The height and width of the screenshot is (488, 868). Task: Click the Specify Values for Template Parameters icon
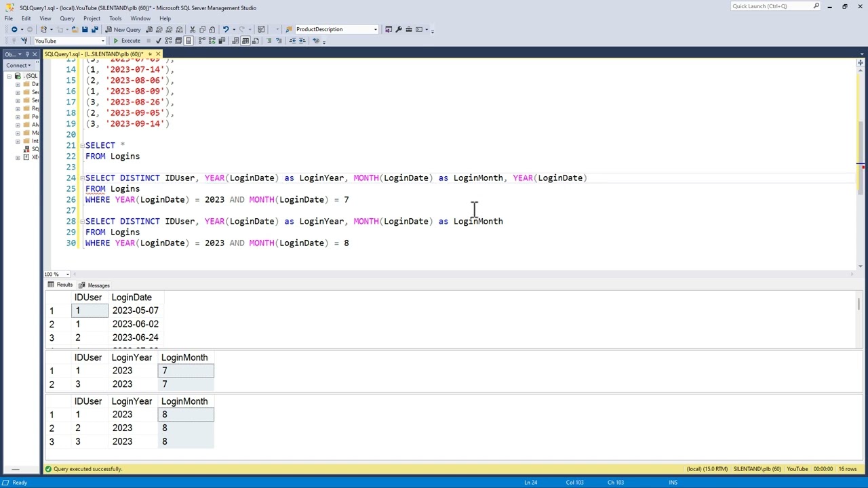(x=316, y=41)
